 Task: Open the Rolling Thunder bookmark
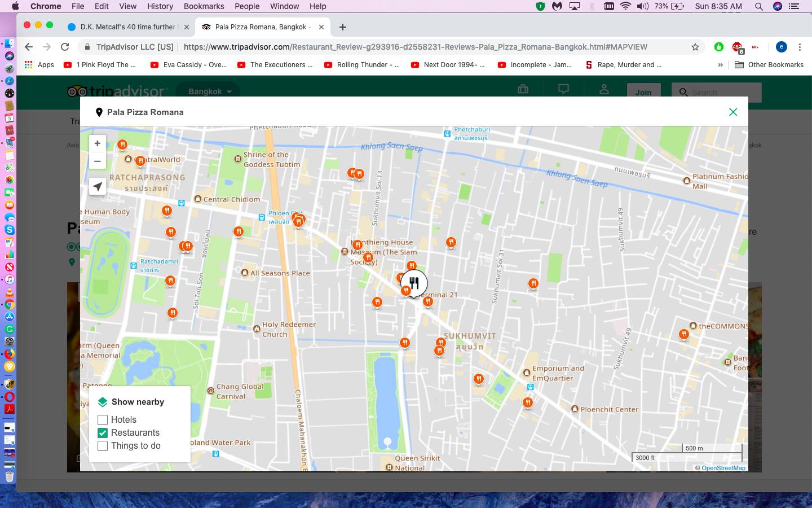[362, 65]
